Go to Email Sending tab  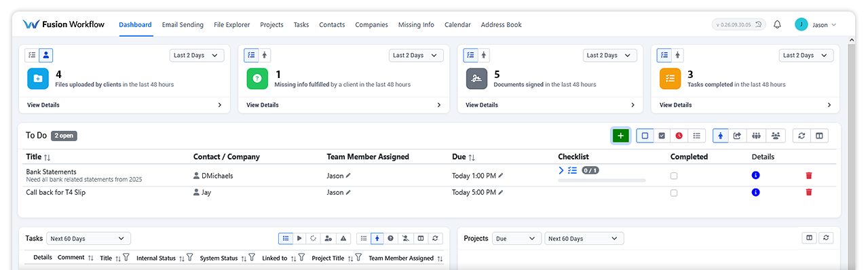tap(183, 24)
